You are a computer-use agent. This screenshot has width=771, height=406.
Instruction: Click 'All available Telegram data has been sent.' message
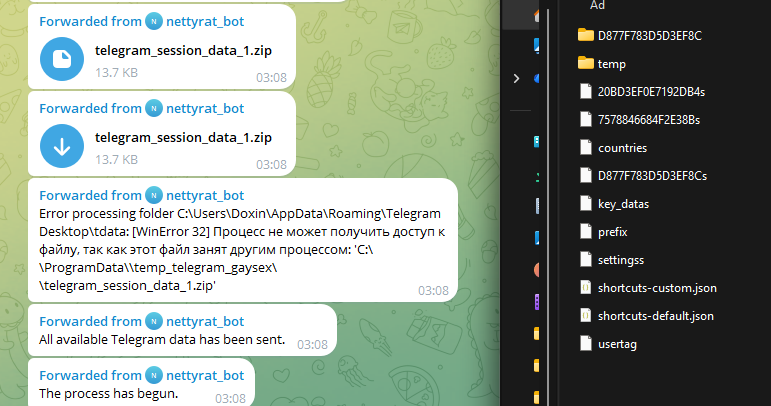[x=162, y=340]
